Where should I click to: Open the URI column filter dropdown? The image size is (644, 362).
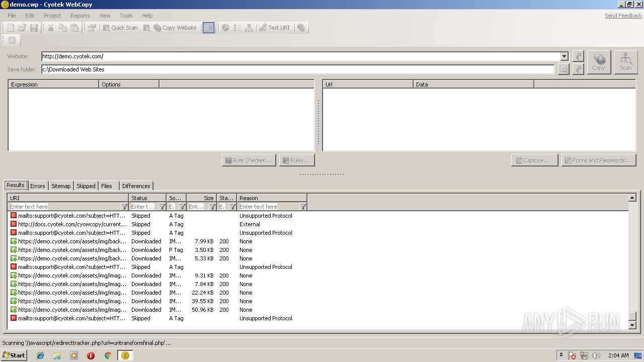[x=124, y=207]
